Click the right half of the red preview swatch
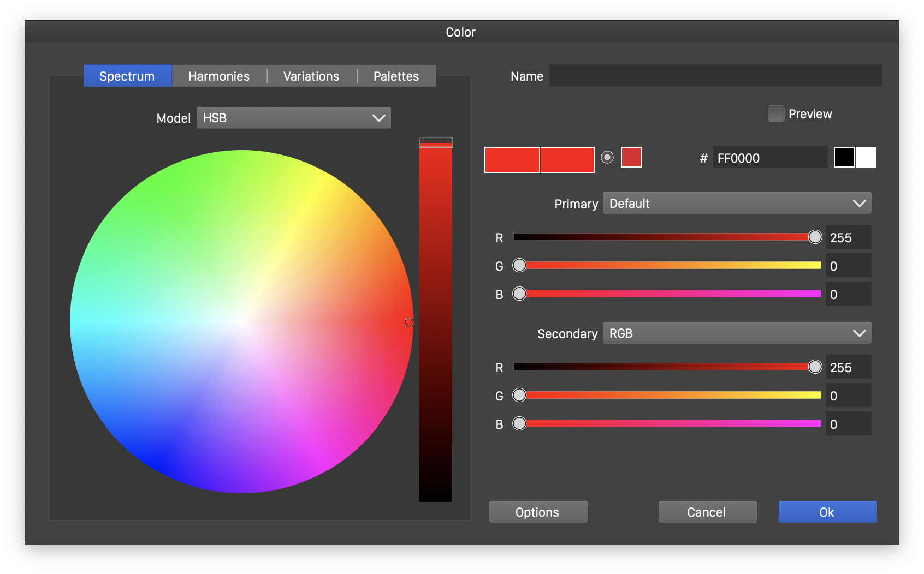Image resolution: width=924 pixels, height=574 pixels. pyautogui.click(x=567, y=160)
